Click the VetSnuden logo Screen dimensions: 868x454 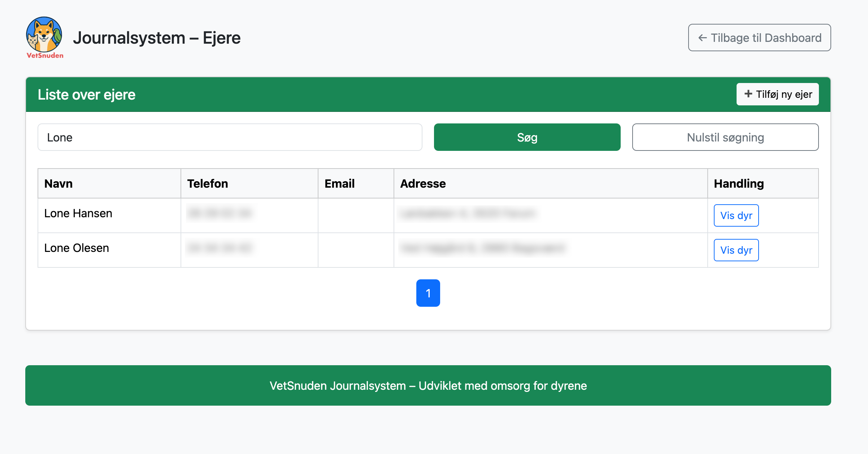(45, 38)
